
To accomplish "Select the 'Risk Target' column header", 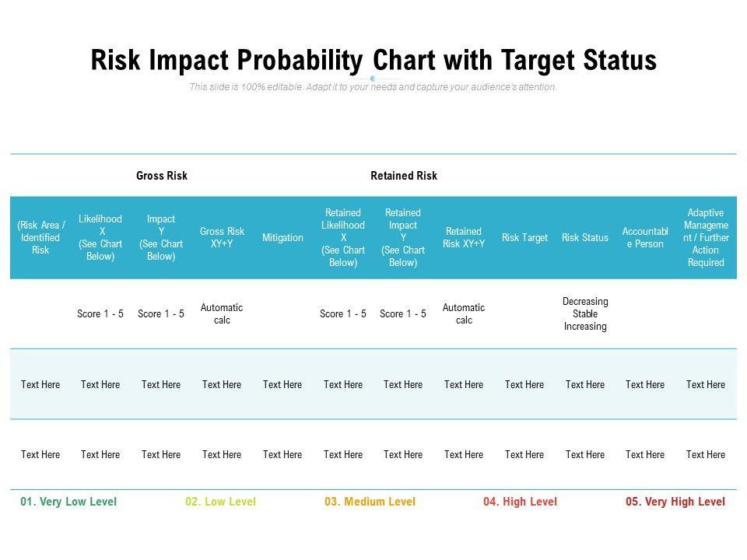I will 524,238.
